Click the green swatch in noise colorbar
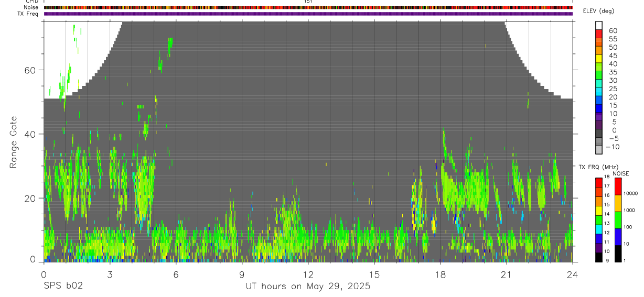This screenshot has height=297, width=644. coord(618,219)
